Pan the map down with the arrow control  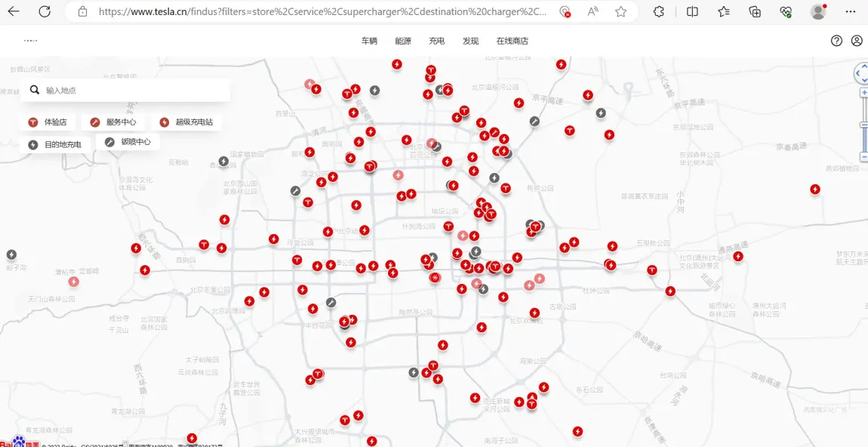865,80
